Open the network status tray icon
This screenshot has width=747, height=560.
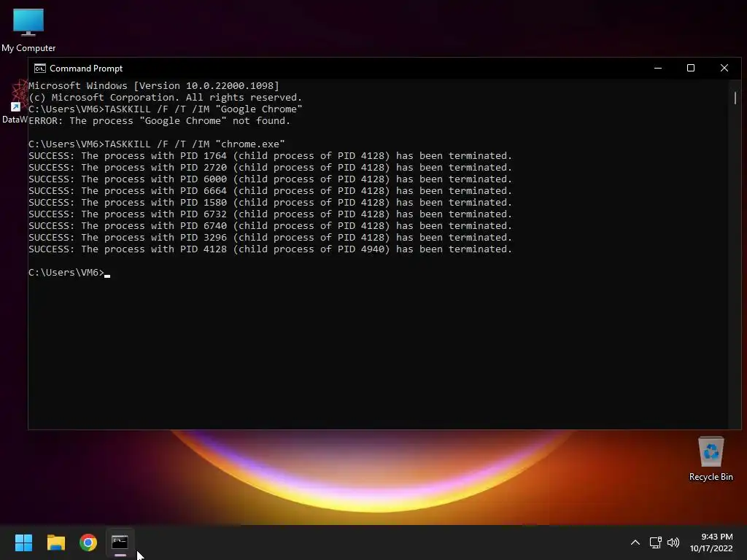click(x=656, y=542)
